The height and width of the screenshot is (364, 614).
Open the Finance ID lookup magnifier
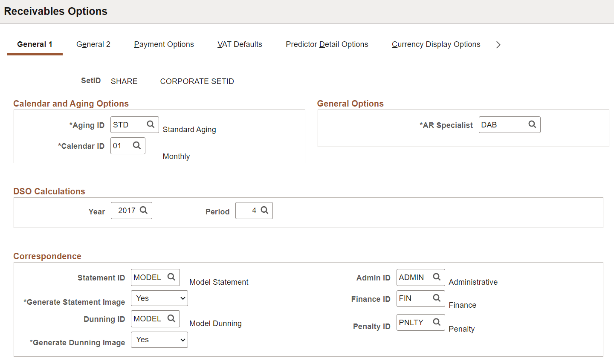click(x=437, y=298)
